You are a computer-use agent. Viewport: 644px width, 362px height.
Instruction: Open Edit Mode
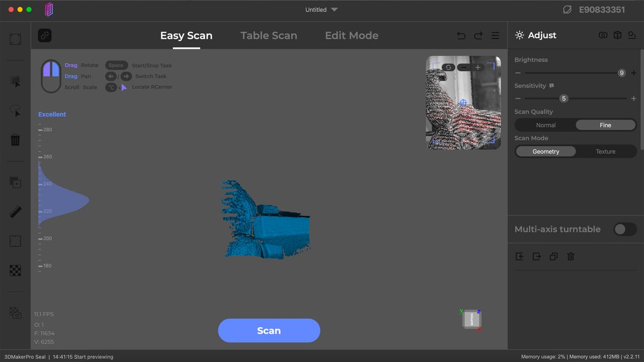tap(352, 35)
